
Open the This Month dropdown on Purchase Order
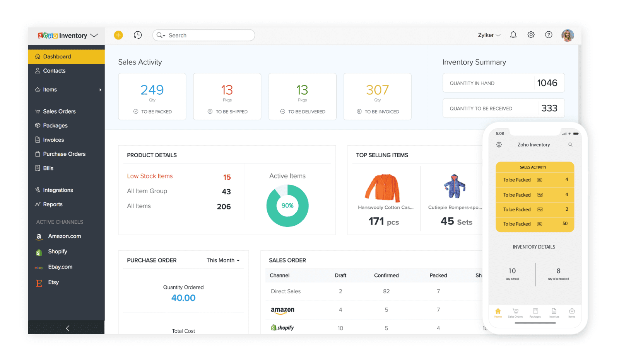(x=223, y=260)
